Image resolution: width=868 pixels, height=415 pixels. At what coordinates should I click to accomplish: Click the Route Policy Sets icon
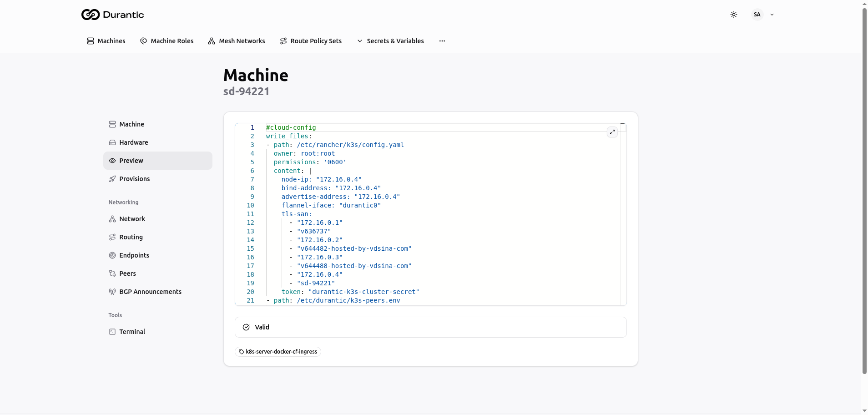283,41
